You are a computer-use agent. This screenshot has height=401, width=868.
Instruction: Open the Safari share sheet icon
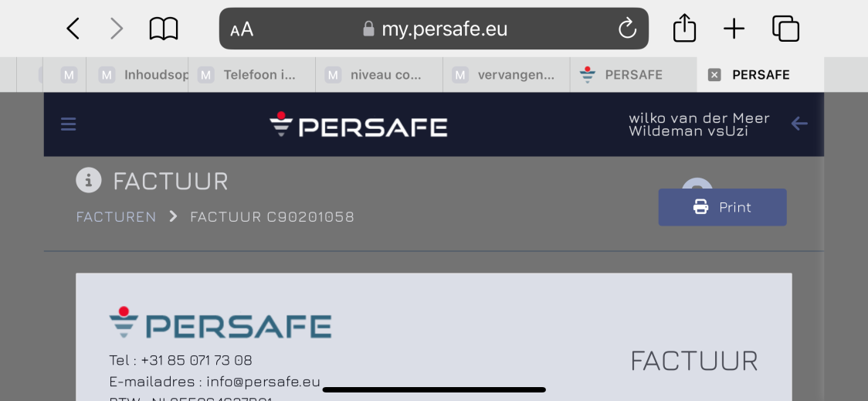click(684, 29)
